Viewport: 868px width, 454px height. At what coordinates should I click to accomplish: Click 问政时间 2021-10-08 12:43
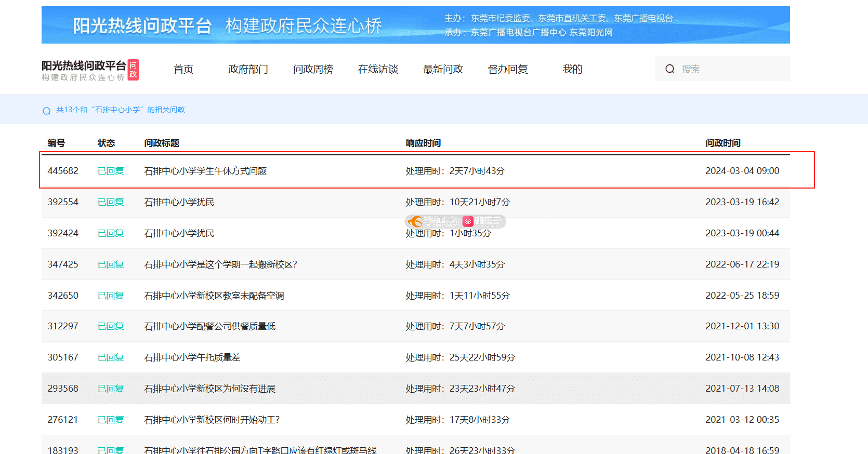(x=742, y=357)
